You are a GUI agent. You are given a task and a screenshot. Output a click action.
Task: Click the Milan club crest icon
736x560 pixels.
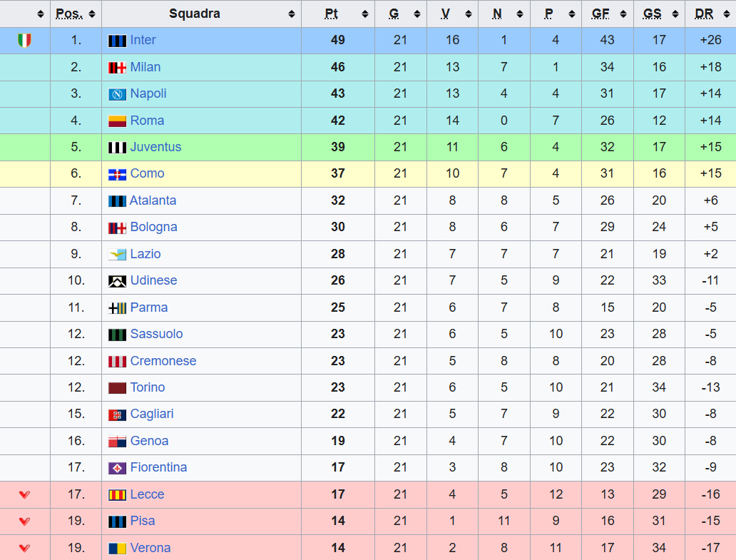click(x=117, y=68)
